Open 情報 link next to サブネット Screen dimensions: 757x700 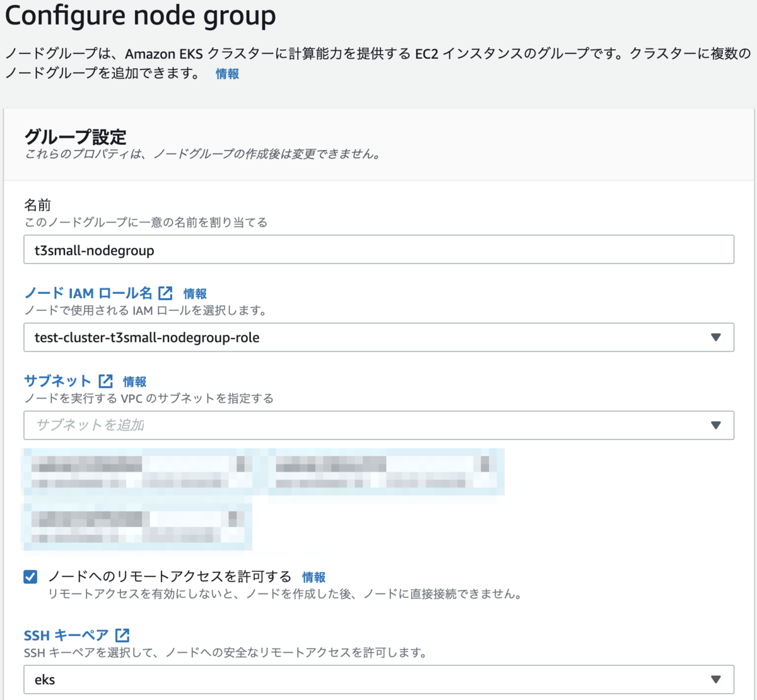pyautogui.click(x=134, y=382)
